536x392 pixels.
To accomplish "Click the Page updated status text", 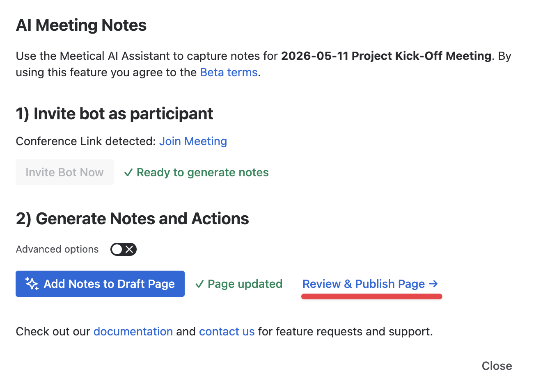I will pyautogui.click(x=245, y=284).
